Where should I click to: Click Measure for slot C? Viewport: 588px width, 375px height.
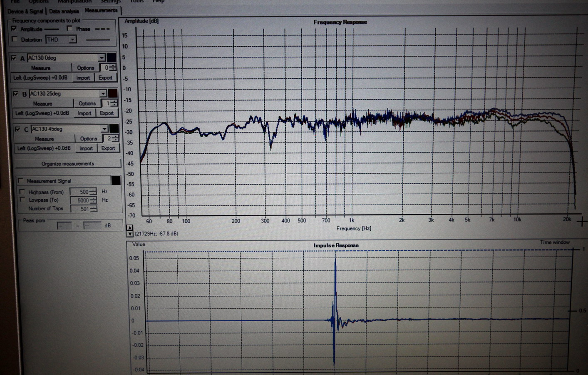[x=44, y=139]
